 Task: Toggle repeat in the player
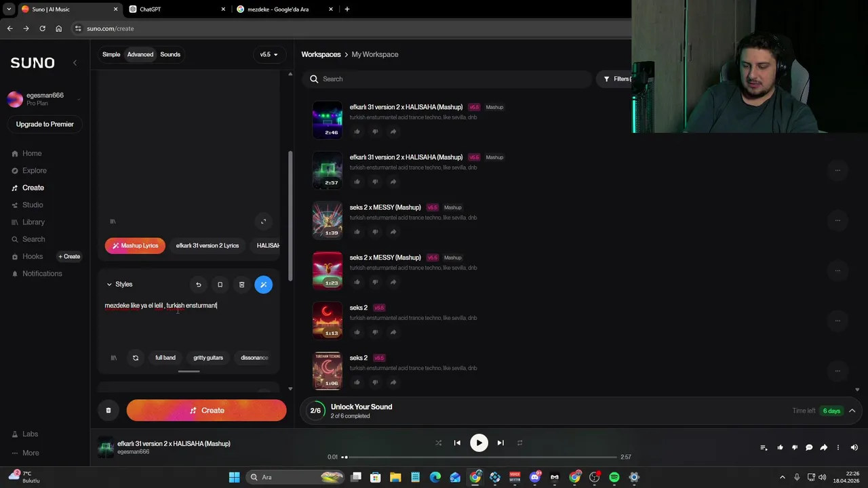(519, 443)
